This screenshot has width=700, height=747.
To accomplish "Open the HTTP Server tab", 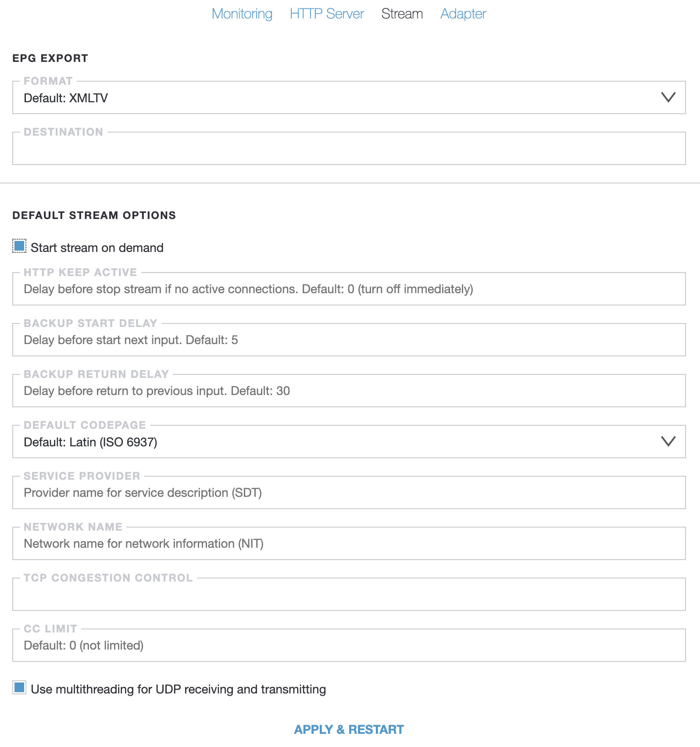I will (327, 14).
